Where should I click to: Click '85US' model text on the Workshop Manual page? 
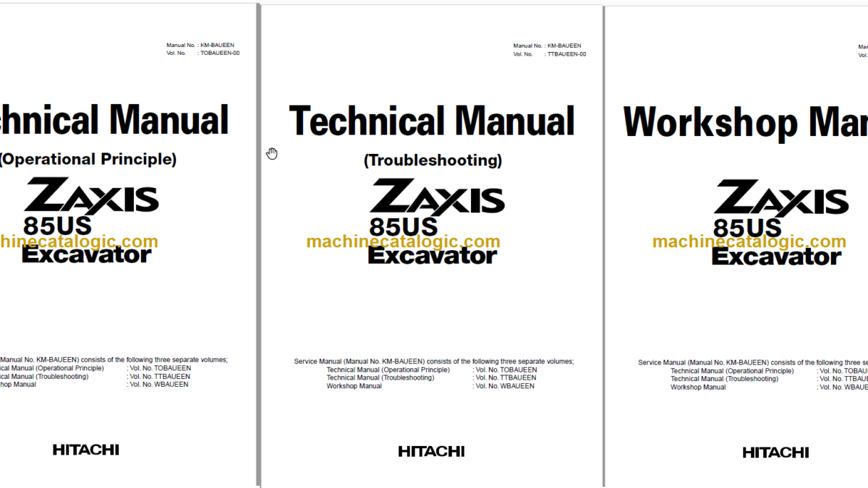(x=747, y=228)
